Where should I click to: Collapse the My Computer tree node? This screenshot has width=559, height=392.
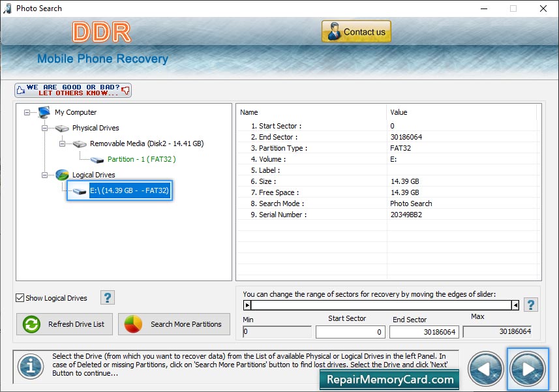coord(27,112)
